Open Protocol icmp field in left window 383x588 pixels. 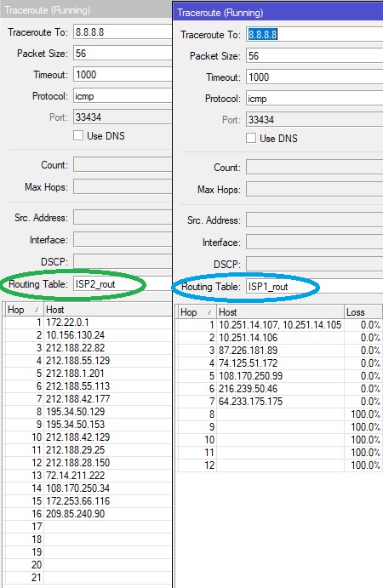(x=123, y=96)
